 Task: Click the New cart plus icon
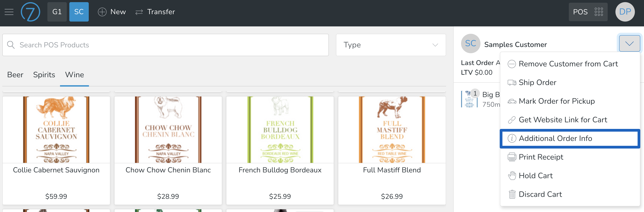tap(102, 12)
